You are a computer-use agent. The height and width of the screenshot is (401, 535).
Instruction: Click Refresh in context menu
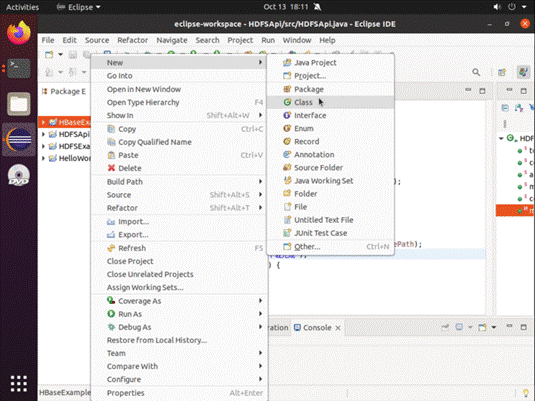click(x=179, y=248)
